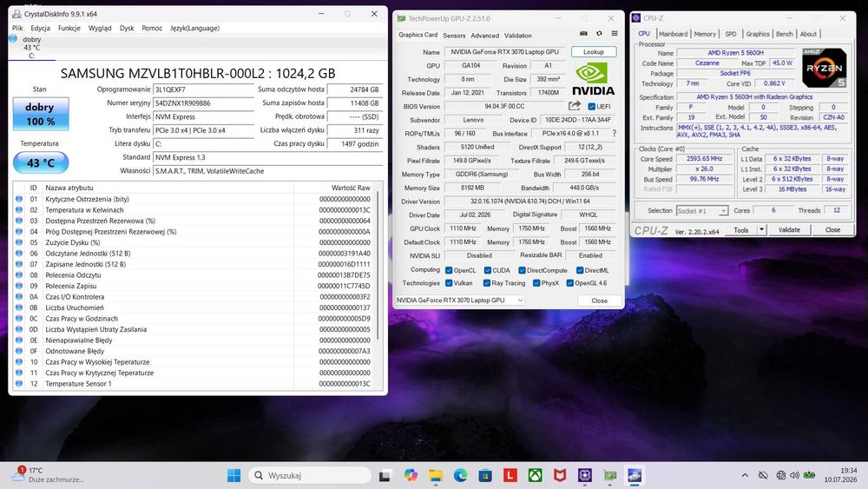868x489 pixels.
Task: Click the CrystalDiskInfo title bar icon
Action: click(x=16, y=14)
